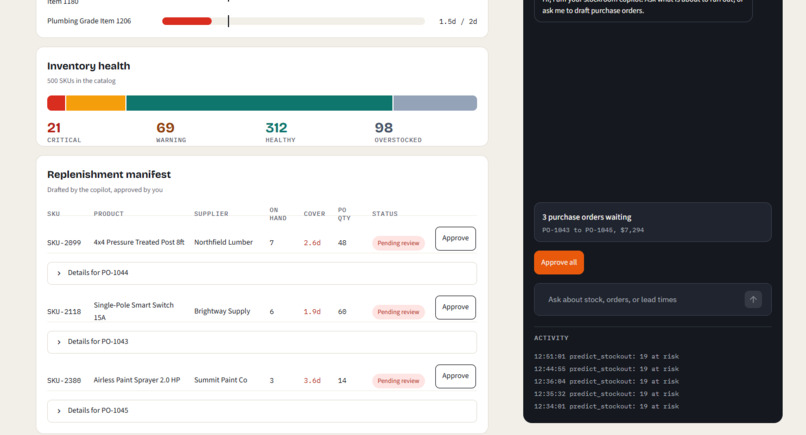Open the 3 purchase orders waiting card

(x=652, y=222)
